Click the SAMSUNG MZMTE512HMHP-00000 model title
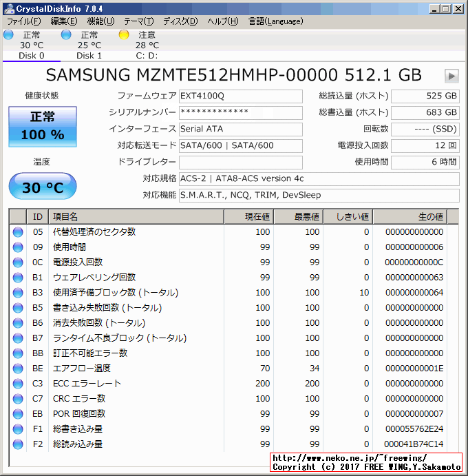The height and width of the screenshot is (476, 468). [x=233, y=75]
